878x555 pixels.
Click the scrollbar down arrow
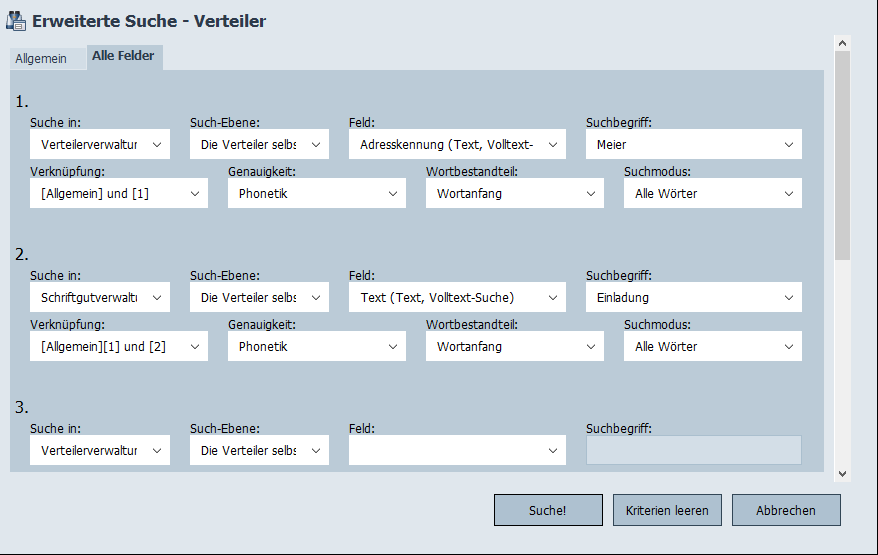pyautogui.click(x=842, y=473)
